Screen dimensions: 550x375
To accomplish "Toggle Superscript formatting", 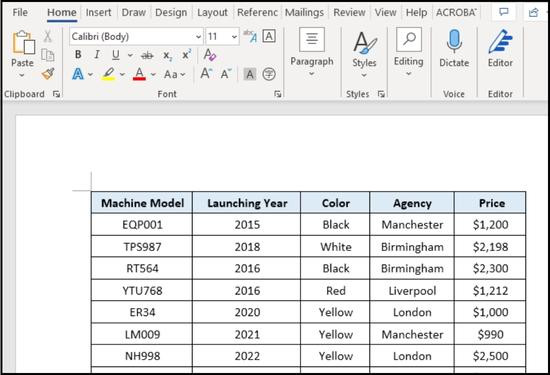I will click(186, 55).
